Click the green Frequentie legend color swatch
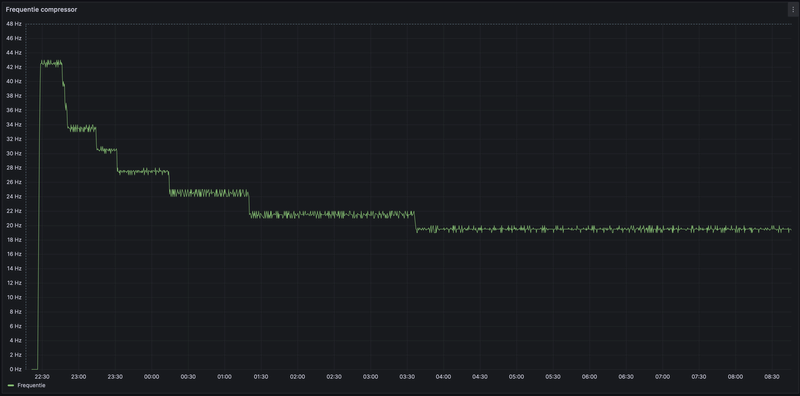800x396 pixels. [11, 386]
